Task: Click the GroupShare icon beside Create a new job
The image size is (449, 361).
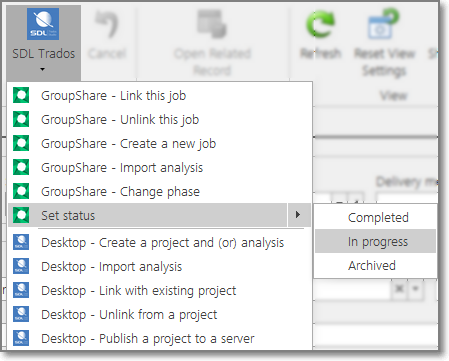Action: (x=21, y=143)
